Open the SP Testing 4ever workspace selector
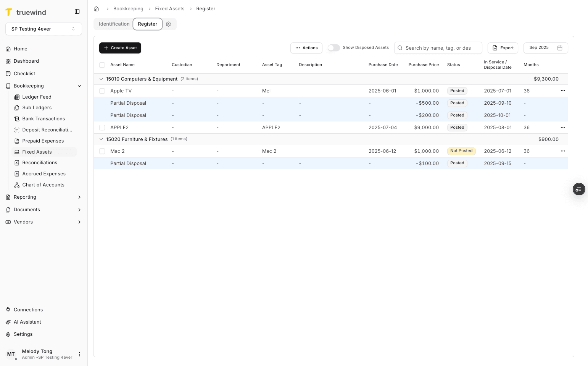588x366 pixels. pos(43,29)
